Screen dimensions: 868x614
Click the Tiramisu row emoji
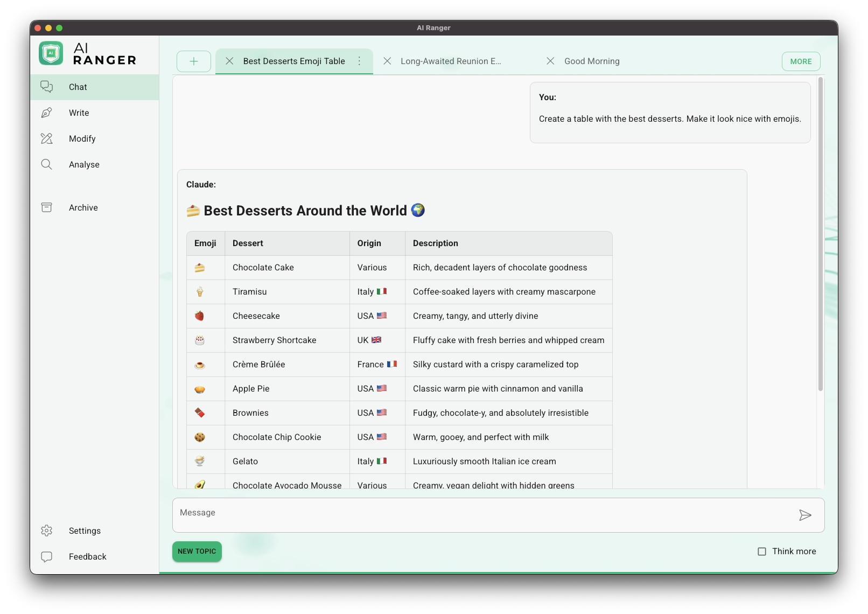pos(200,292)
